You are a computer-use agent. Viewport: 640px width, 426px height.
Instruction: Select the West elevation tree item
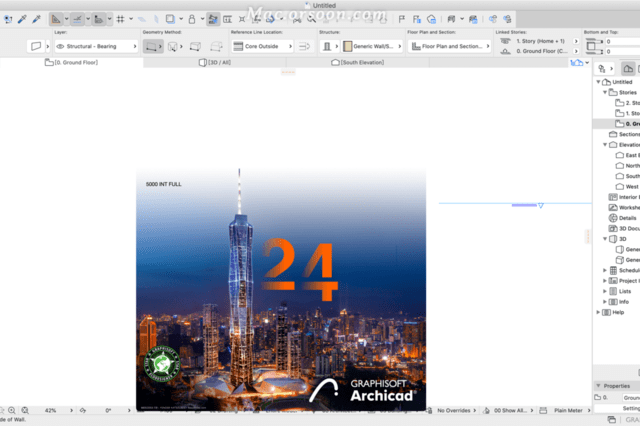tap(627, 186)
